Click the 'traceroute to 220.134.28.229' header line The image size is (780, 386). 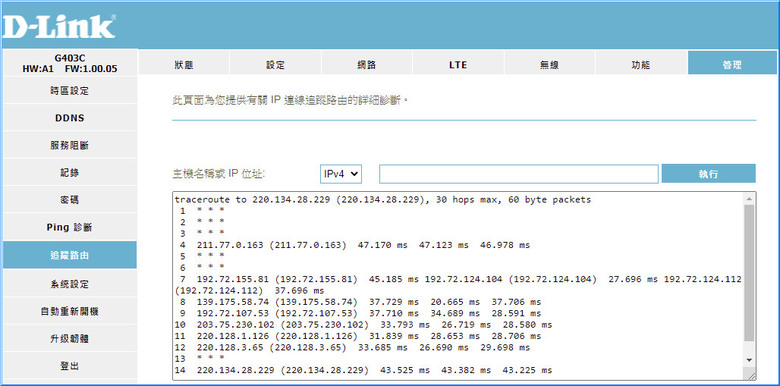pyautogui.click(x=383, y=200)
